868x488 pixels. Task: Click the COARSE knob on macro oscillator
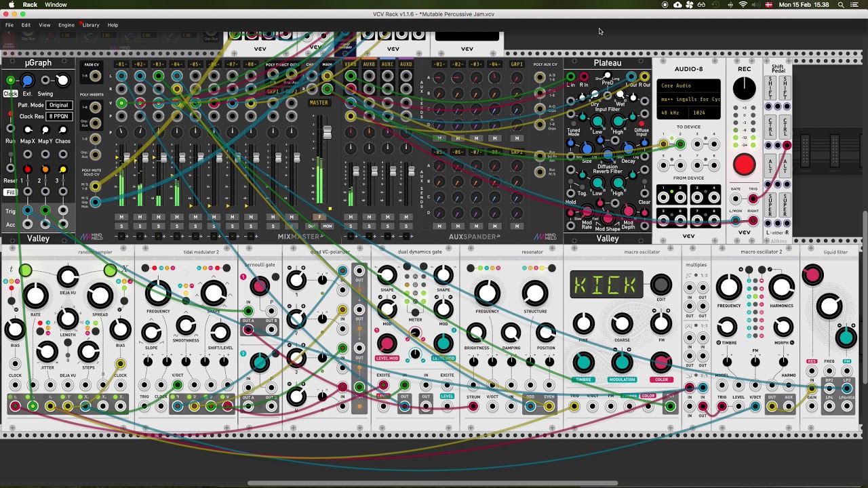(x=622, y=323)
